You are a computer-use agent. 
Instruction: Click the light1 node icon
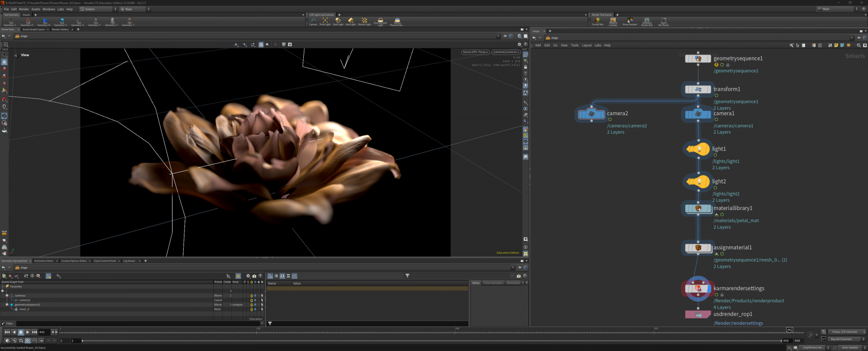click(698, 149)
